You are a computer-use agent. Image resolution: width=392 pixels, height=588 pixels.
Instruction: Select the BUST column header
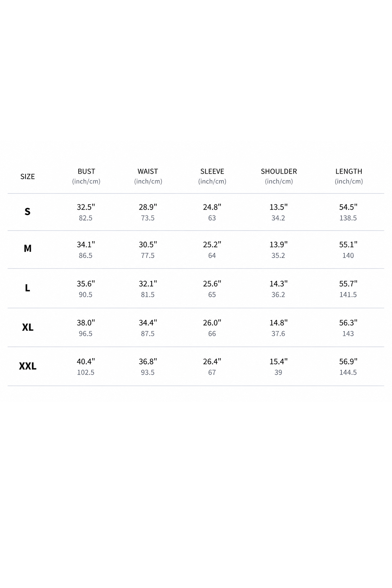(86, 171)
